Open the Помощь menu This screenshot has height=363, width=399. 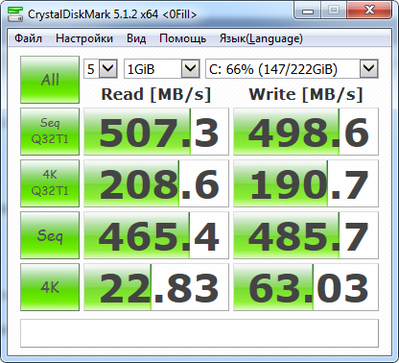(182, 39)
